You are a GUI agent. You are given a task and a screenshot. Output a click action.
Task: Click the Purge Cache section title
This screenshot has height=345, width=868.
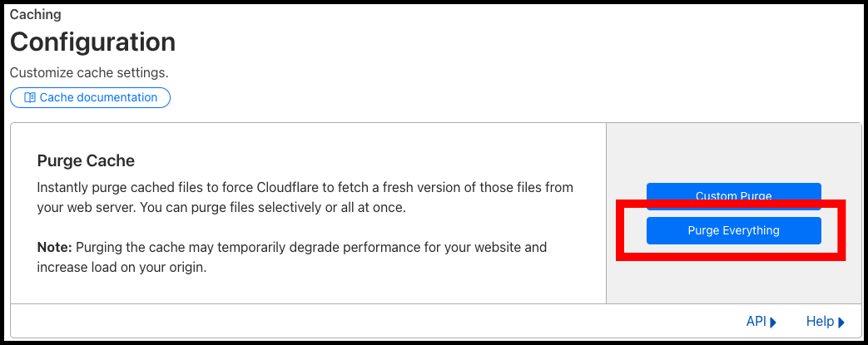pyautogui.click(x=86, y=161)
